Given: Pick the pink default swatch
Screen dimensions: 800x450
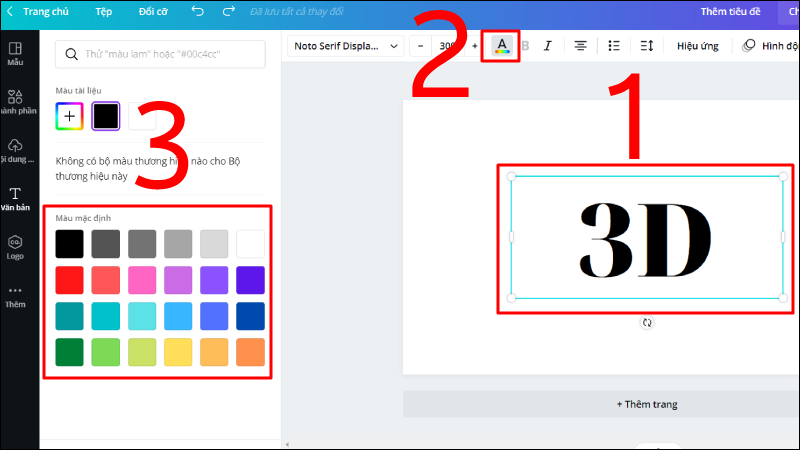Looking at the screenshot, I should 142,280.
